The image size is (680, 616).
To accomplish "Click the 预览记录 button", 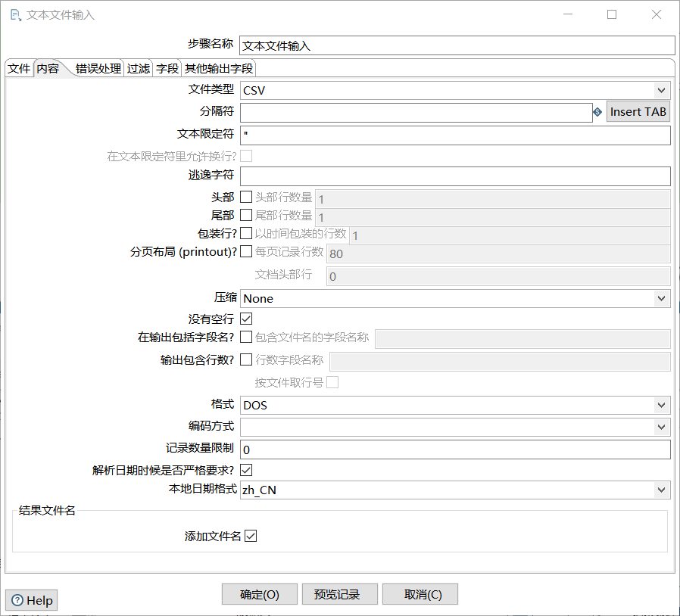I will pos(339,594).
